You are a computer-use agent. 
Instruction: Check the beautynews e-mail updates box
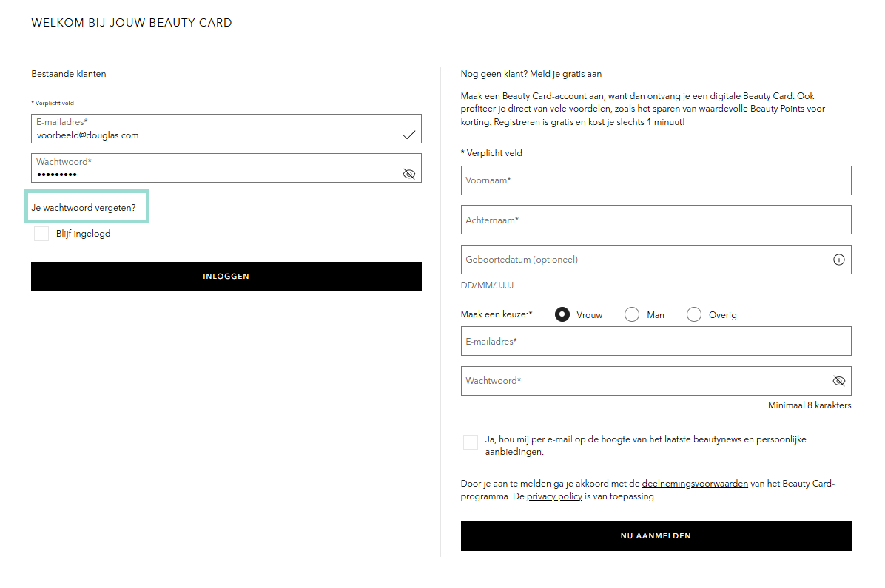(470, 442)
